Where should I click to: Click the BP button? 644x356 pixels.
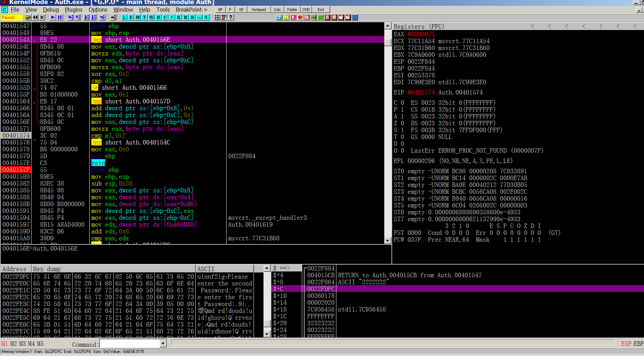click(x=220, y=10)
